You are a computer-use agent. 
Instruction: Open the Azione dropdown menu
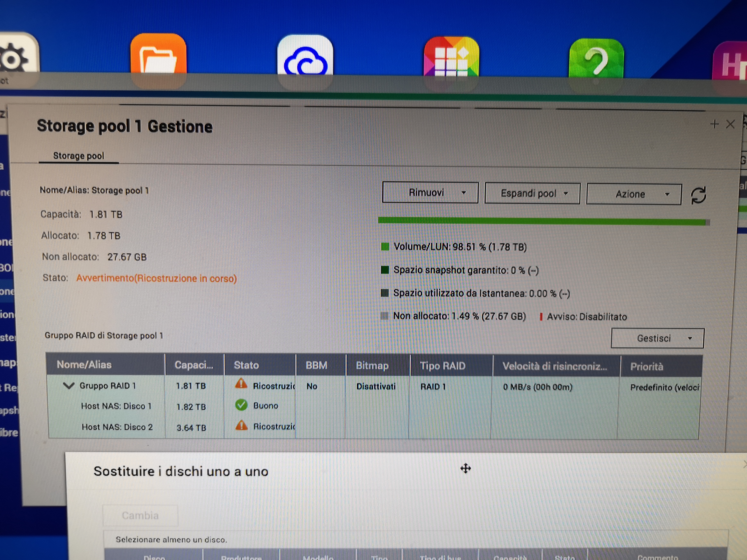point(634,194)
